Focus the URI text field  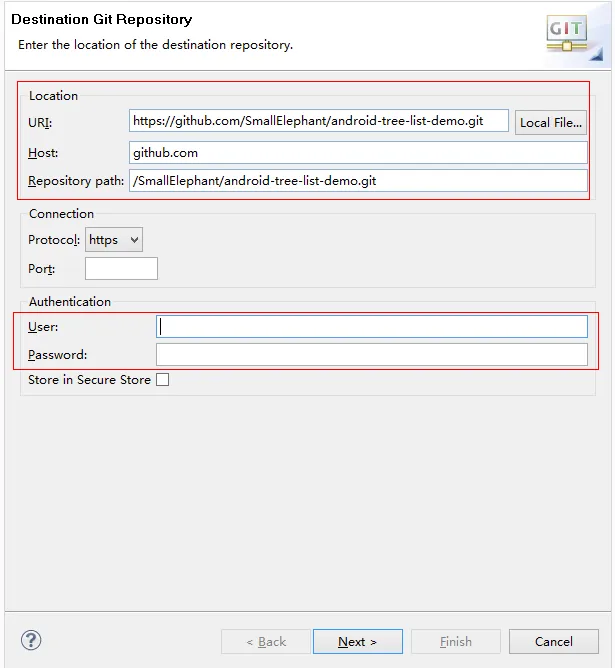coord(318,121)
